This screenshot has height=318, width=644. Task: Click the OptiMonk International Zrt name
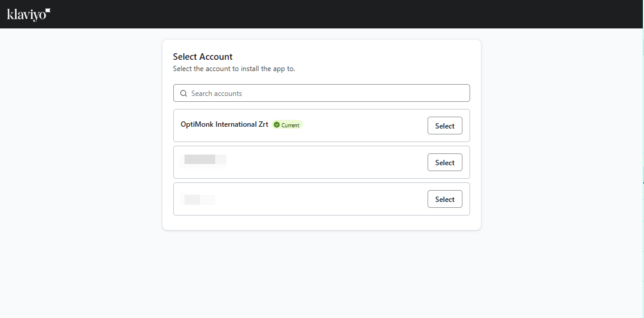click(224, 124)
